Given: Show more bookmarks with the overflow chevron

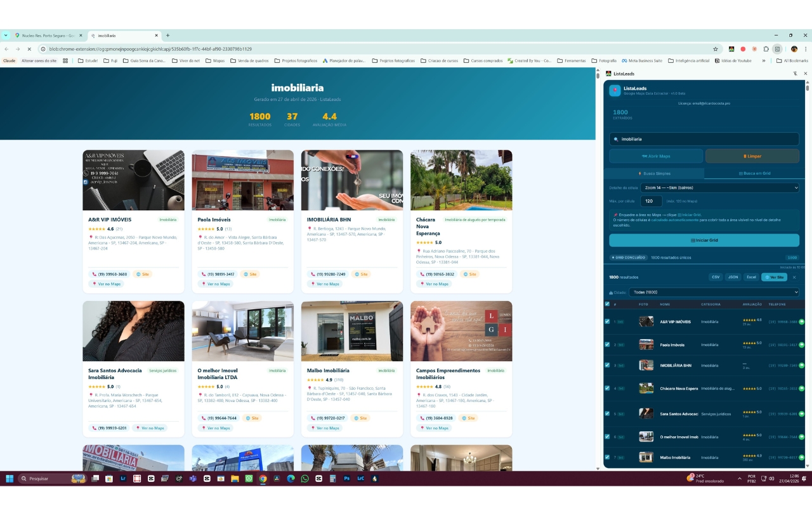Looking at the screenshot, I should coord(764,61).
